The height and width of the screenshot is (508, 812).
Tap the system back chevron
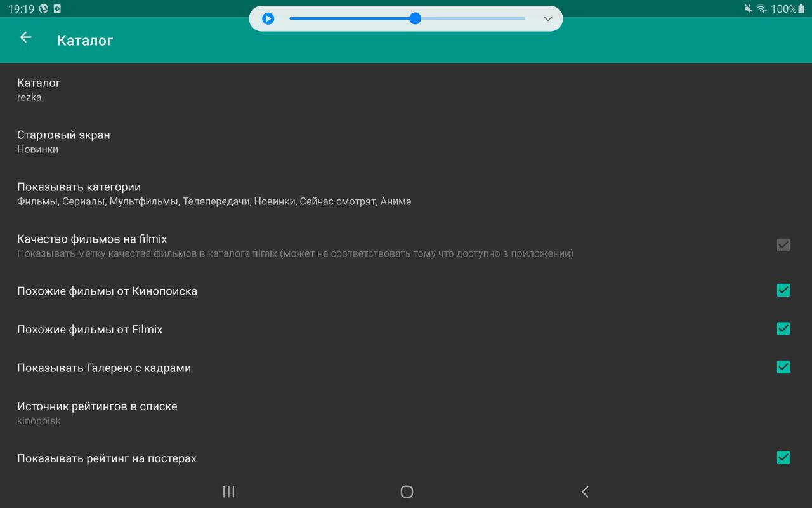(585, 491)
